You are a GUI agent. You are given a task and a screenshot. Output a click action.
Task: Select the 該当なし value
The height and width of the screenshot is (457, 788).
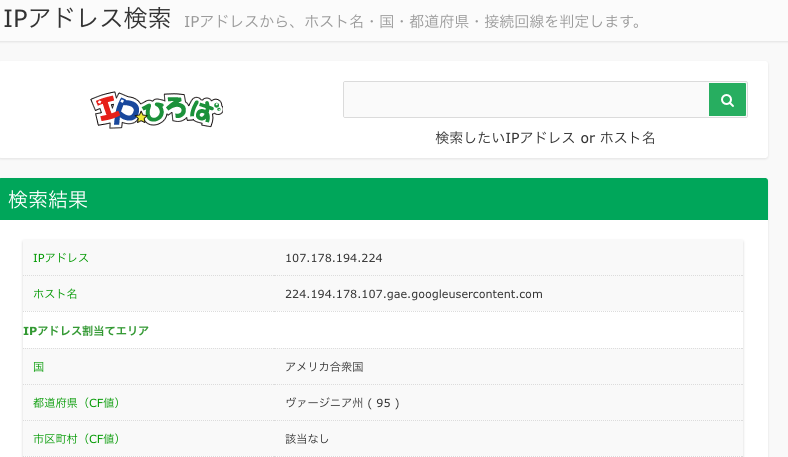(307, 439)
